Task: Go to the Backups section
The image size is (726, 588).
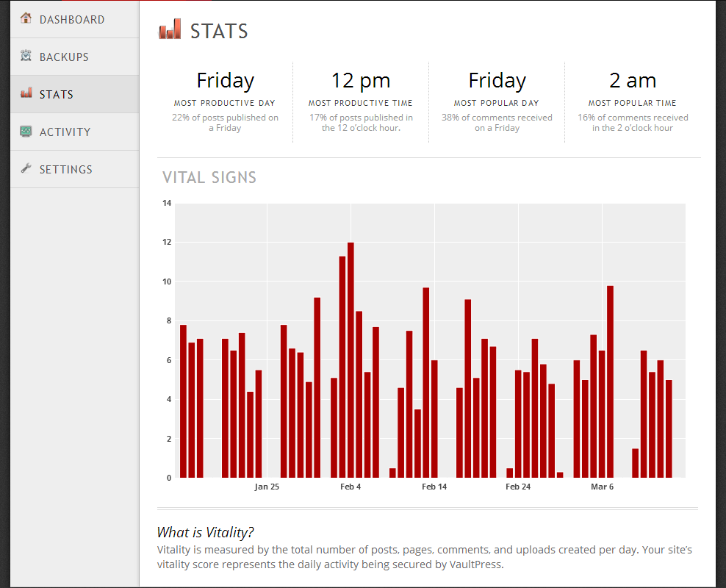Action: [64, 57]
